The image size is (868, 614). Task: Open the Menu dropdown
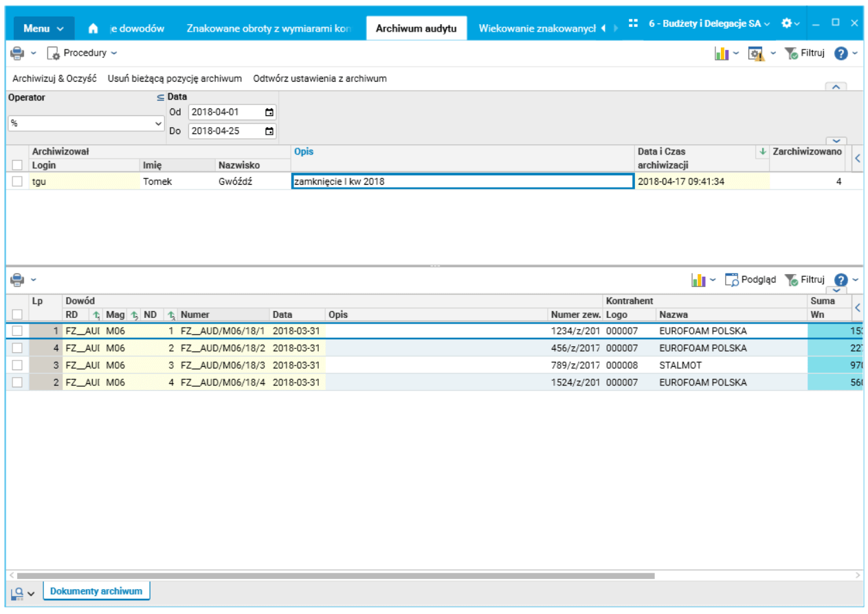tap(43, 29)
